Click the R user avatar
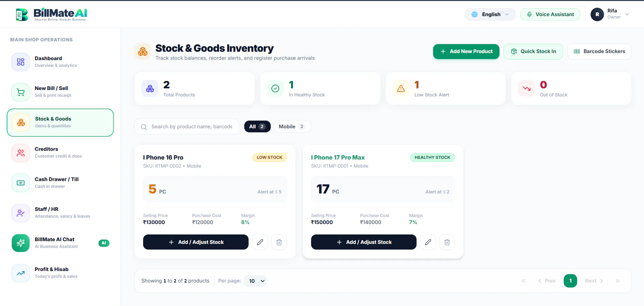Viewport: 644px width, 306px height. 597,14
